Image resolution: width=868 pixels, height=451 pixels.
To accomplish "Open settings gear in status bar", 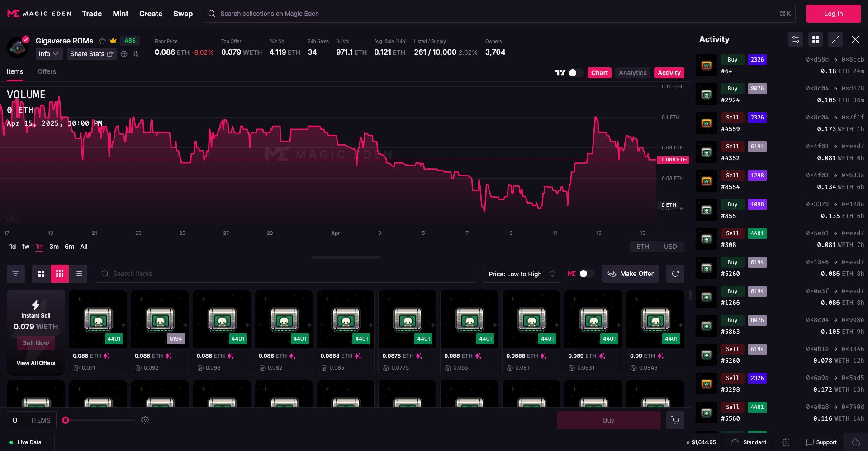I will pos(786,442).
